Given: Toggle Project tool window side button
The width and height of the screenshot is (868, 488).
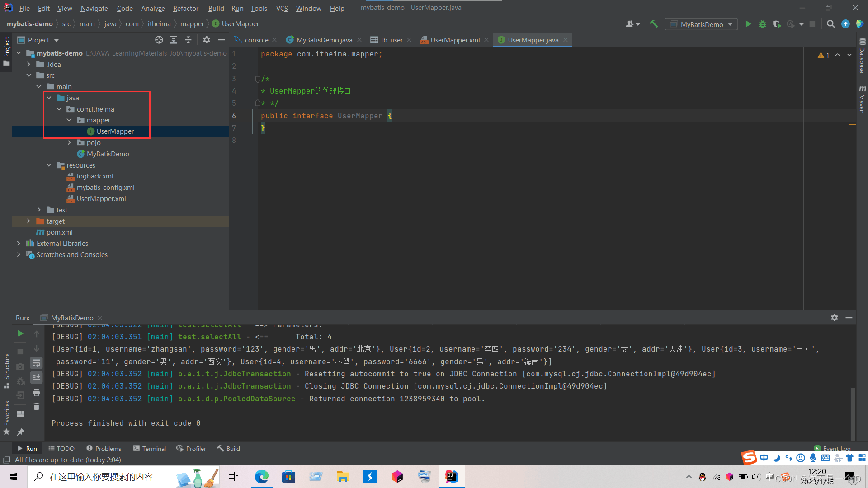Looking at the screenshot, I should (6, 51).
